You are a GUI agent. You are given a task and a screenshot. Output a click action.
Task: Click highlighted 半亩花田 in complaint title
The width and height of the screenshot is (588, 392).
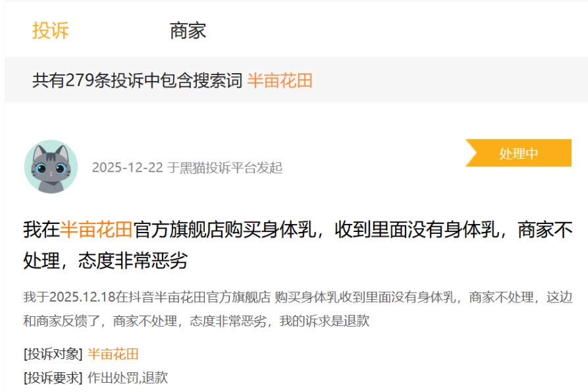pos(96,229)
